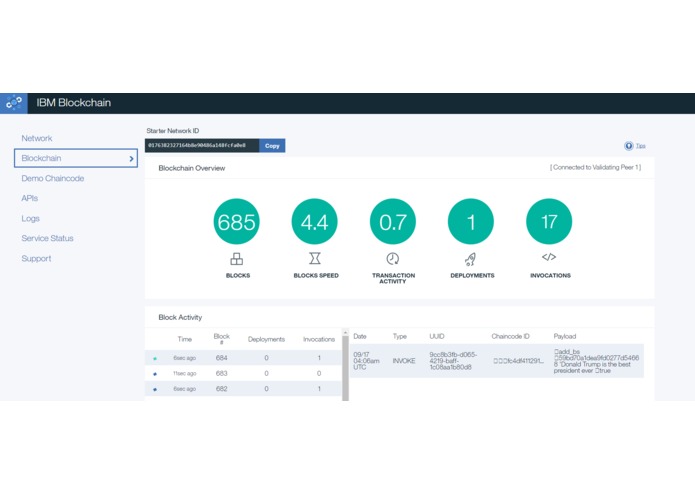Select block 683 row
This screenshot has height=494, width=695.
pos(243,373)
